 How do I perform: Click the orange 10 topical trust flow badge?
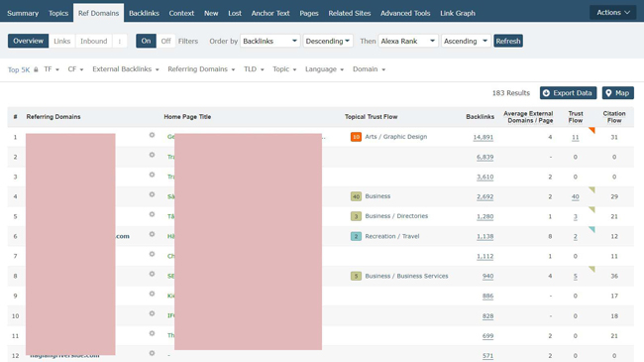[x=356, y=137]
